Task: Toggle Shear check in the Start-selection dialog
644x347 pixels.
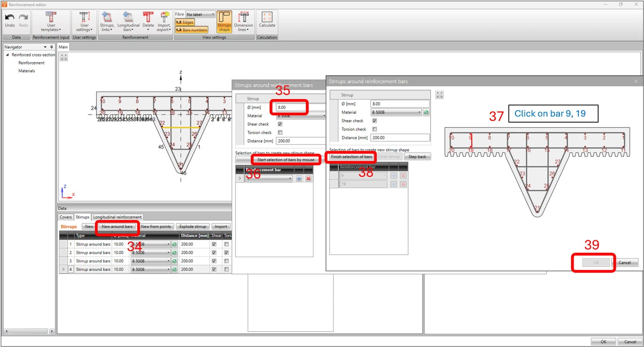Action: tap(280, 124)
